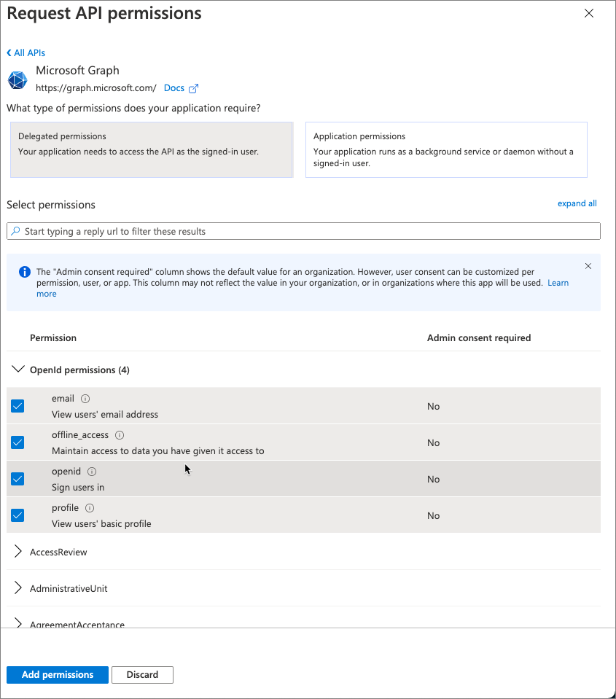Click the info icon next to profile
The height and width of the screenshot is (699, 616).
point(90,508)
